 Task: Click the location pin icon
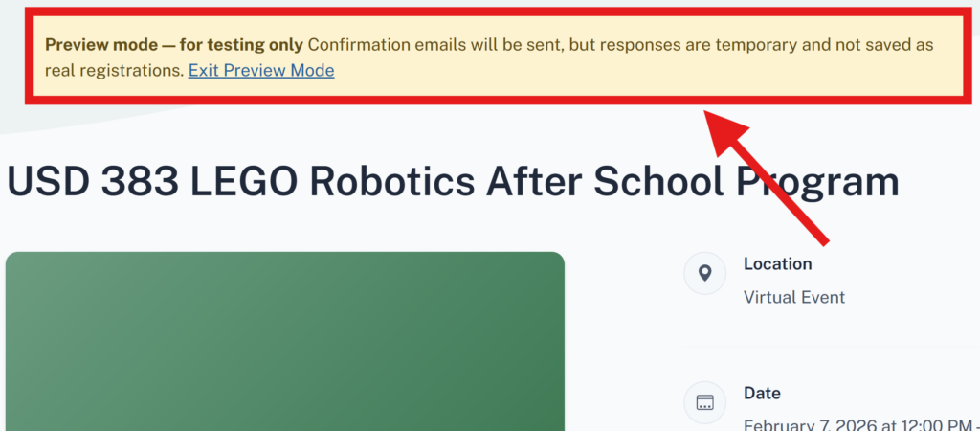[705, 274]
